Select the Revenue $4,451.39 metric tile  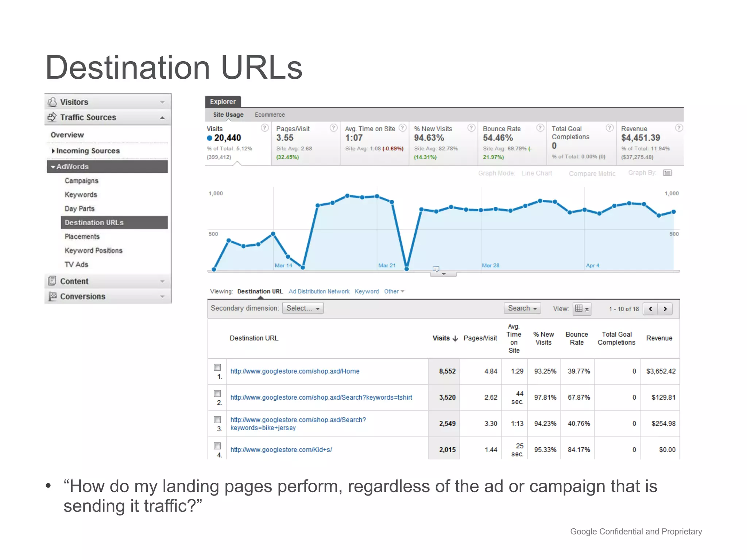click(x=650, y=143)
